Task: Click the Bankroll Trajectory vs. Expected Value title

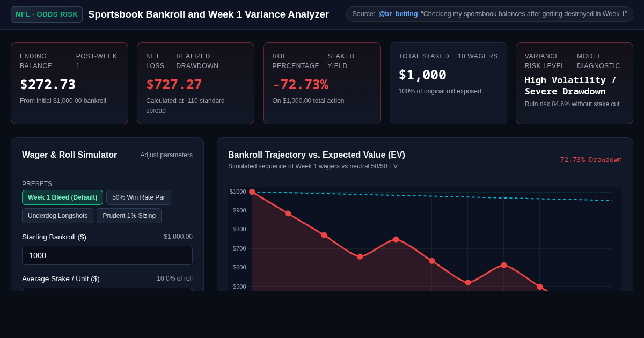Action: (317, 155)
